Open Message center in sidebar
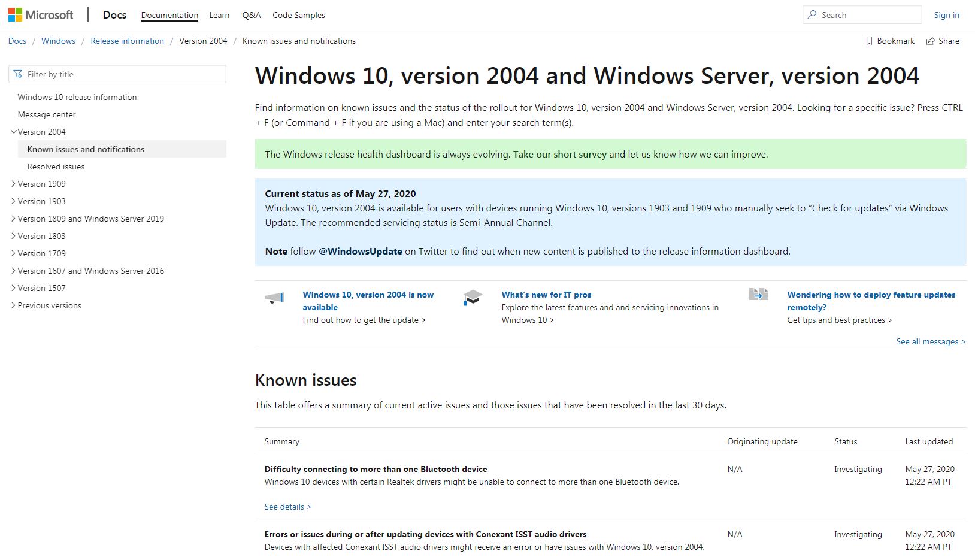The image size is (975, 560). [47, 114]
